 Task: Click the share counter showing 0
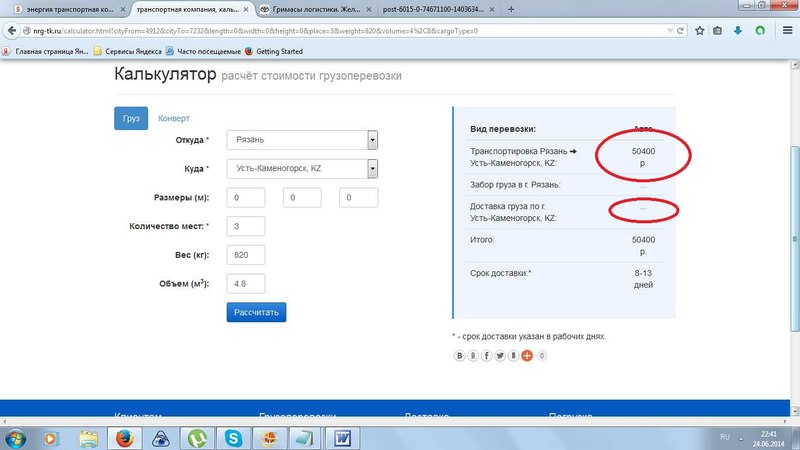(542, 356)
